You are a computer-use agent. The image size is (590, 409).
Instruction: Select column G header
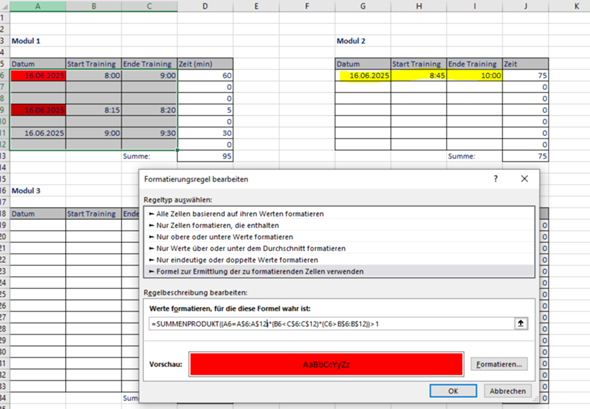click(363, 6)
